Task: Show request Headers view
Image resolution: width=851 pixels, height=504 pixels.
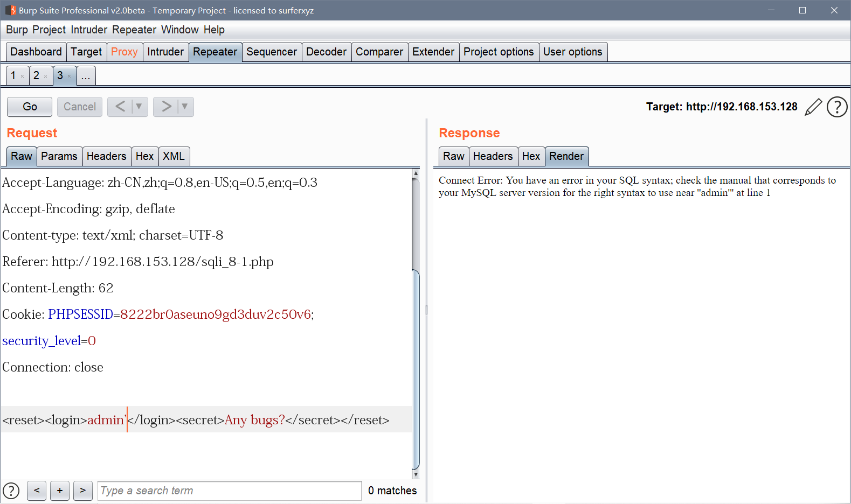Action: [x=106, y=156]
